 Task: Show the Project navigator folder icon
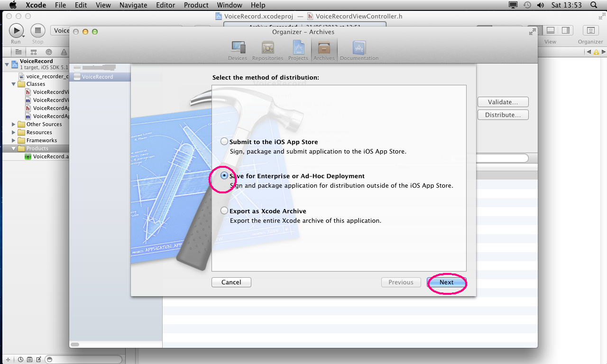tap(18, 52)
